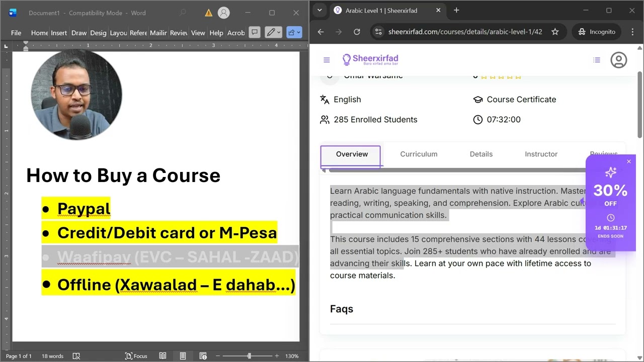
Task: Click the yellow warning triangle icon
Action: pyautogui.click(x=209, y=13)
